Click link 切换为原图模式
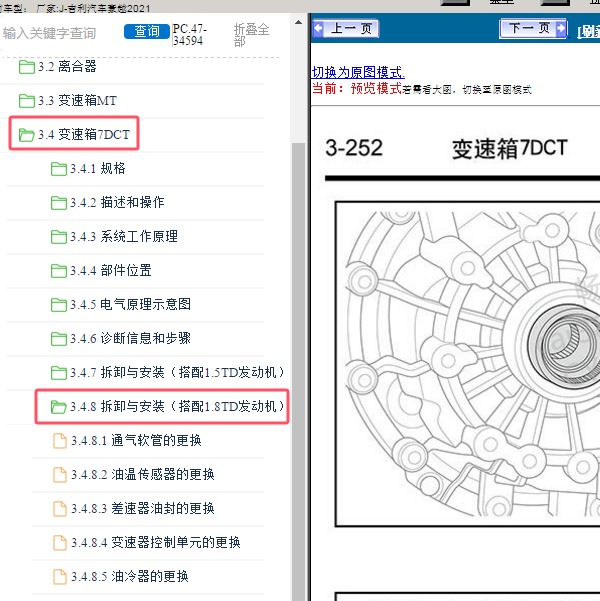The image size is (600, 601). tap(358, 72)
